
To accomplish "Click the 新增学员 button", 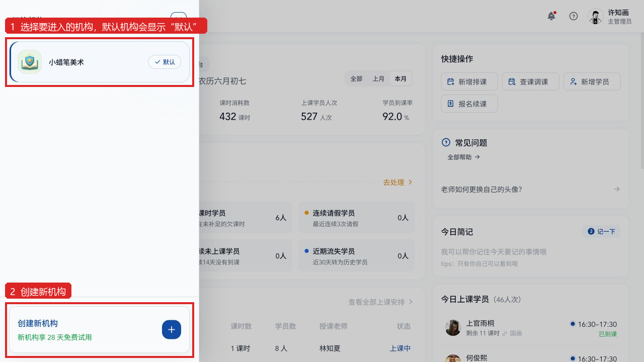I will tap(592, 81).
